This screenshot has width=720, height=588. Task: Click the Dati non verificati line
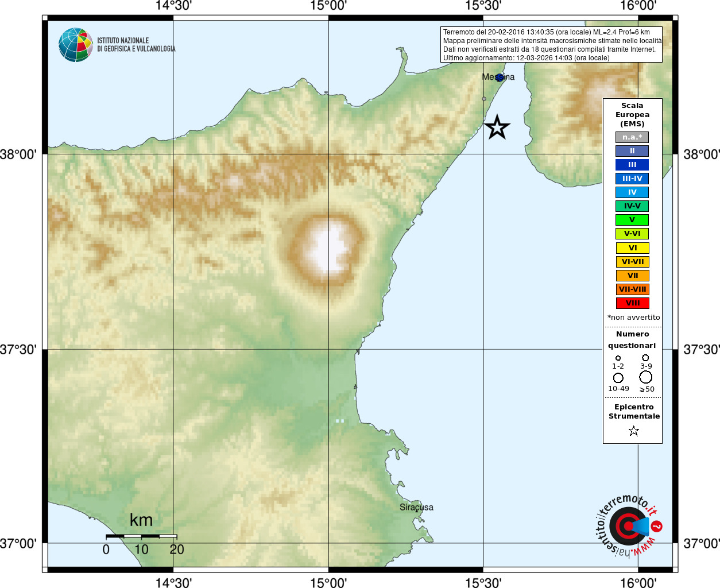[549, 49]
